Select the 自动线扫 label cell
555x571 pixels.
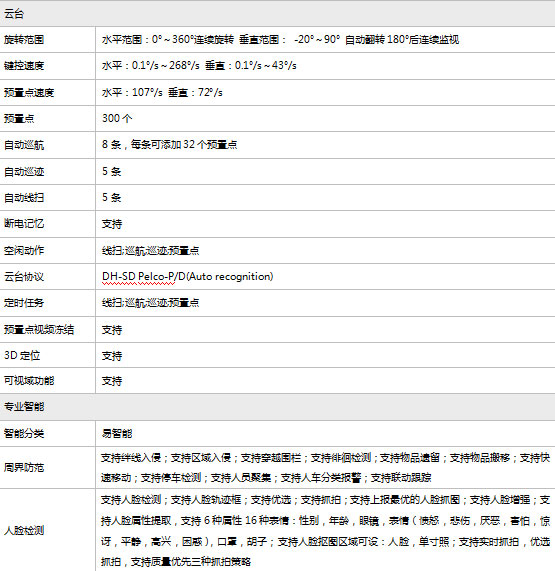coord(47,197)
